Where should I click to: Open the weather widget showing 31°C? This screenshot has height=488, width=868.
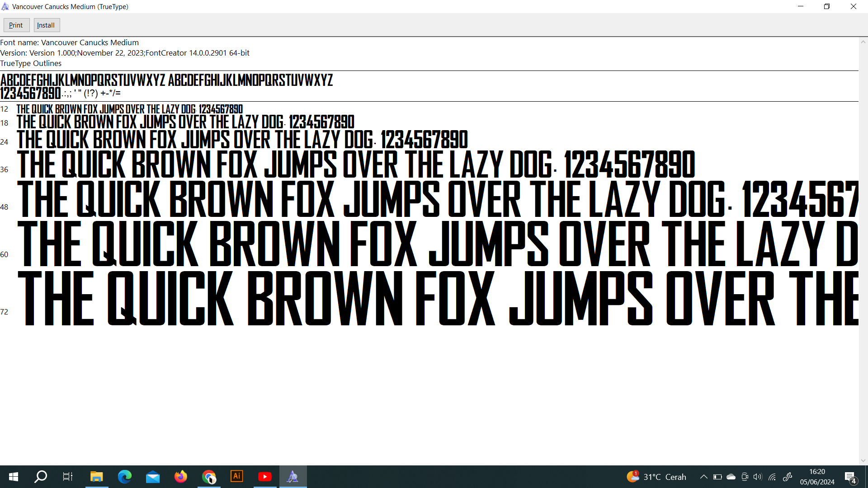click(656, 477)
